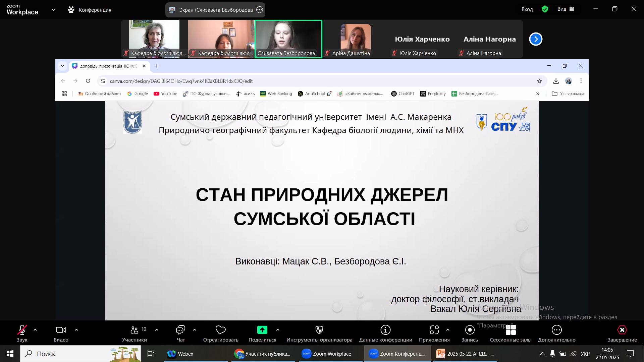The image size is (644, 362).
Task: Open the Chat panel
Action: (180, 330)
